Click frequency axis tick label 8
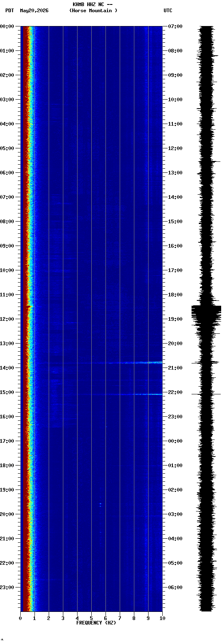Viewport: 224px width, 644px height. point(134,618)
